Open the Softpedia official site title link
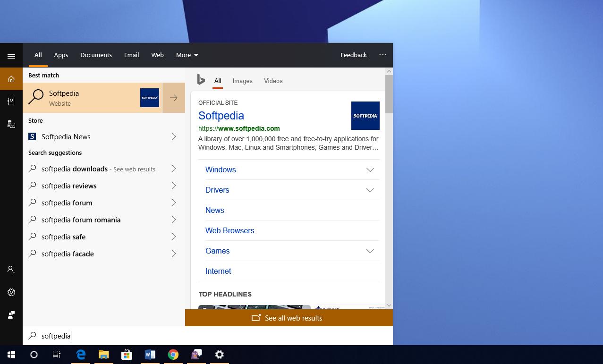The width and height of the screenshot is (603, 364). click(x=221, y=116)
